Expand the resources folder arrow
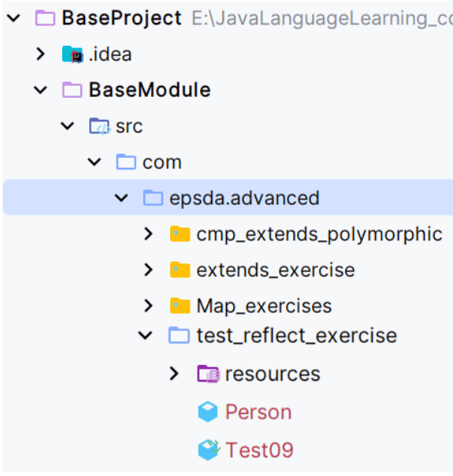 point(174,374)
